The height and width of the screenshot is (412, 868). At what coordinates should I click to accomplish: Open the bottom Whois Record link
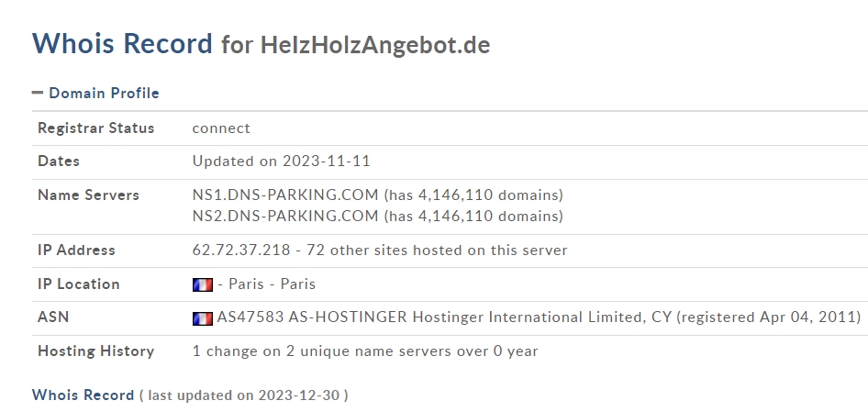click(x=83, y=395)
